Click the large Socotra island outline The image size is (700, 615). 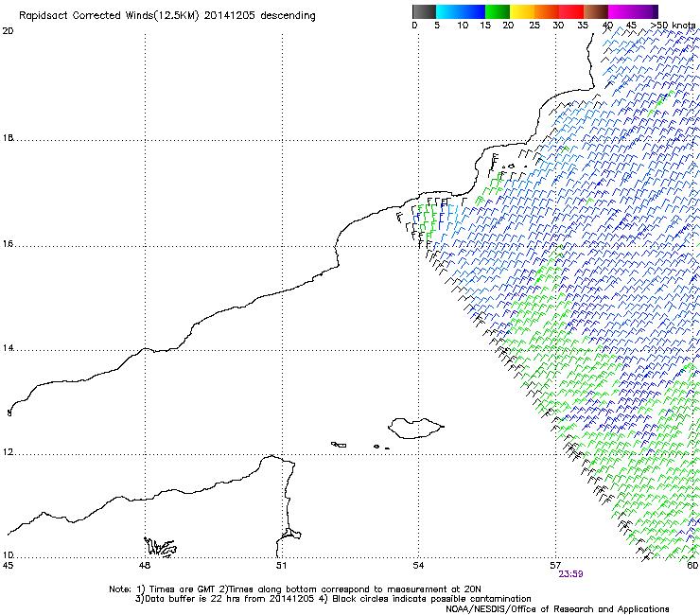[x=415, y=429]
